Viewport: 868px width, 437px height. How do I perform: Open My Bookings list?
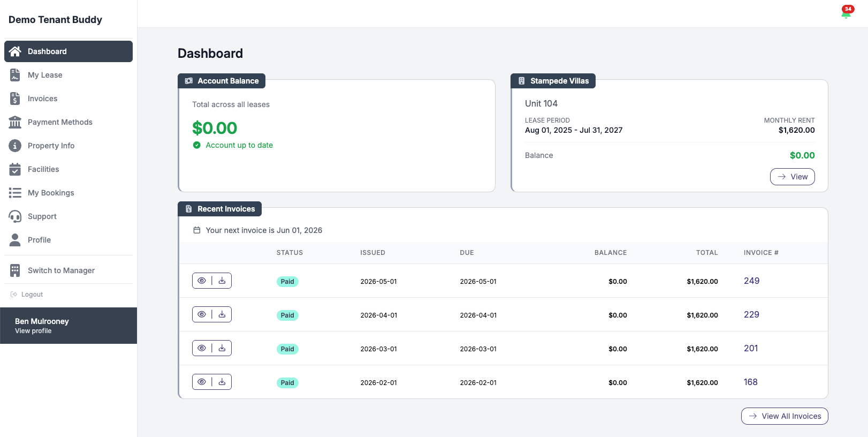pos(68,193)
